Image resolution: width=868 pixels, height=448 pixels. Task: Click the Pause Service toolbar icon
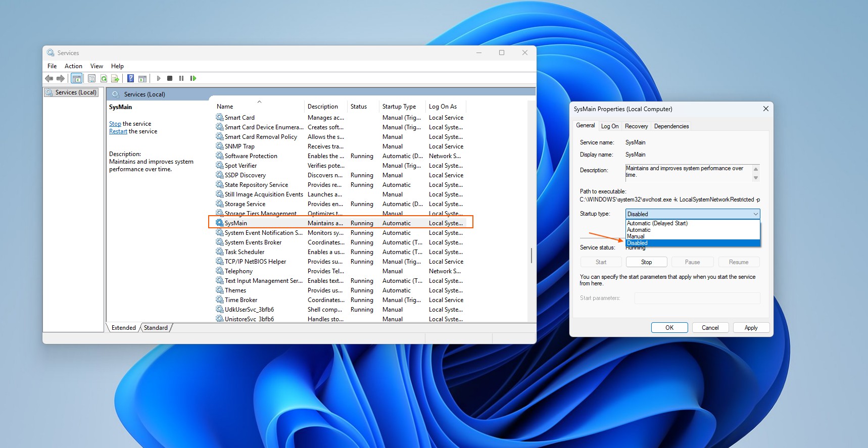pos(181,78)
